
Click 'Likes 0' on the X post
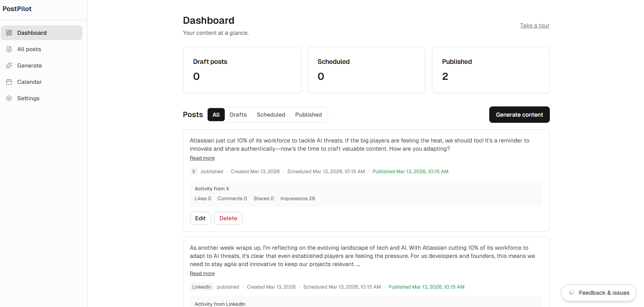pos(203,199)
